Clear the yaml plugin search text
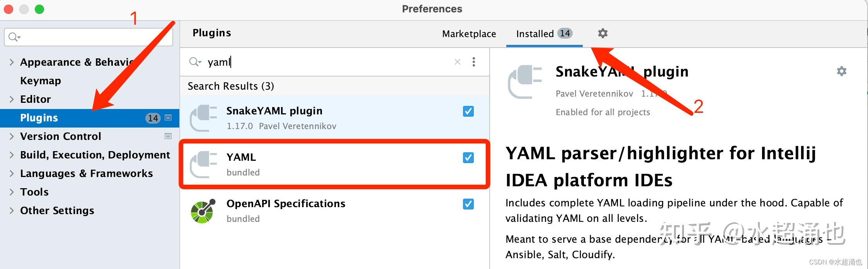 pos(458,62)
